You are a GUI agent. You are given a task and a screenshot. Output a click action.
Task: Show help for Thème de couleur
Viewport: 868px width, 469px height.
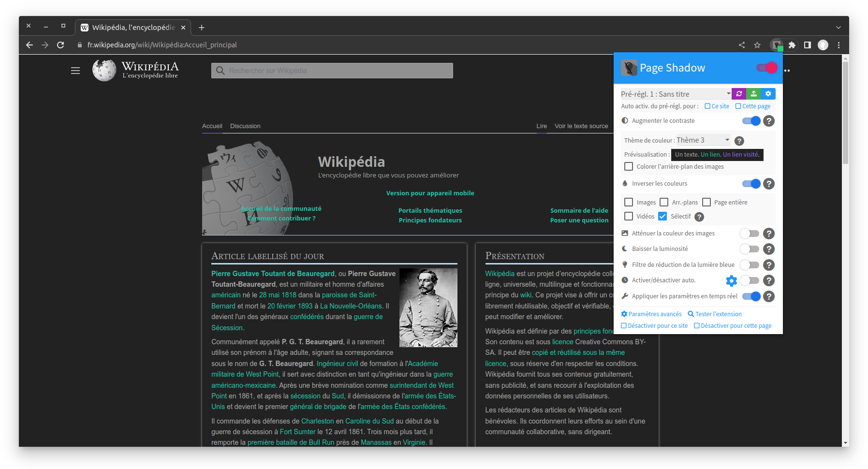point(739,141)
